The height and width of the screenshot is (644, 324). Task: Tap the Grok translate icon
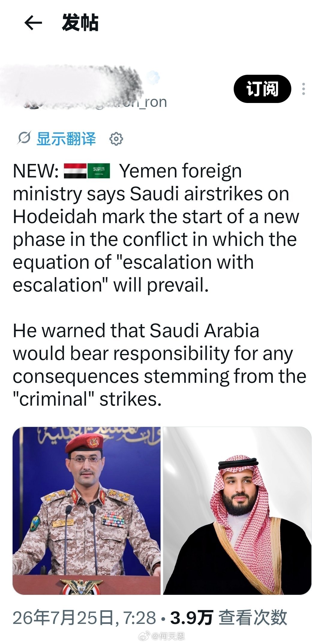[24, 138]
